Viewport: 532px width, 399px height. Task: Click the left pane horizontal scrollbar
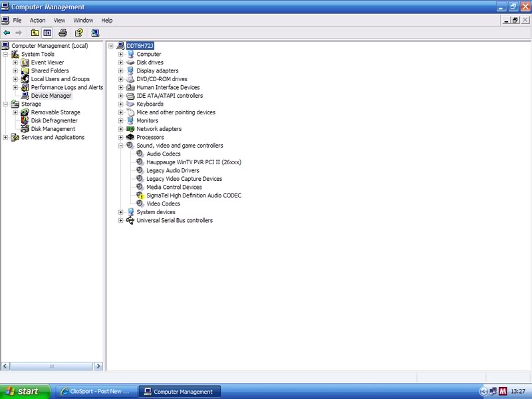point(52,366)
